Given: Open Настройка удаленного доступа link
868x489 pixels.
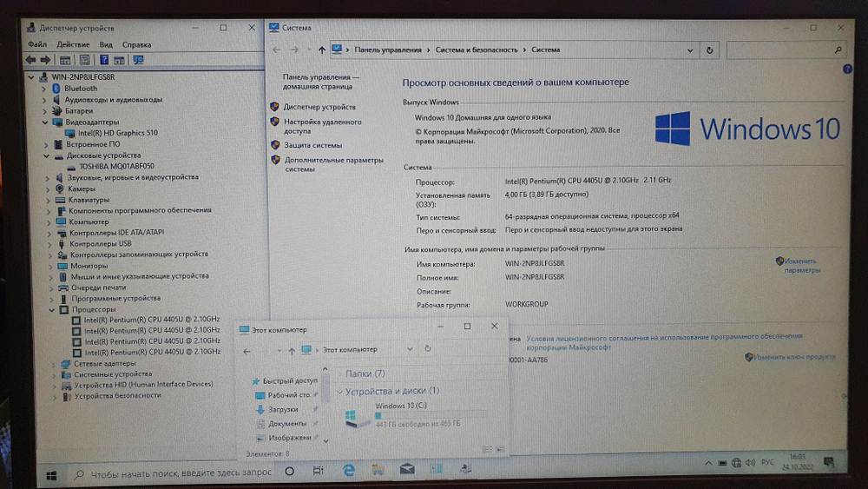Looking at the screenshot, I should 322,126.
